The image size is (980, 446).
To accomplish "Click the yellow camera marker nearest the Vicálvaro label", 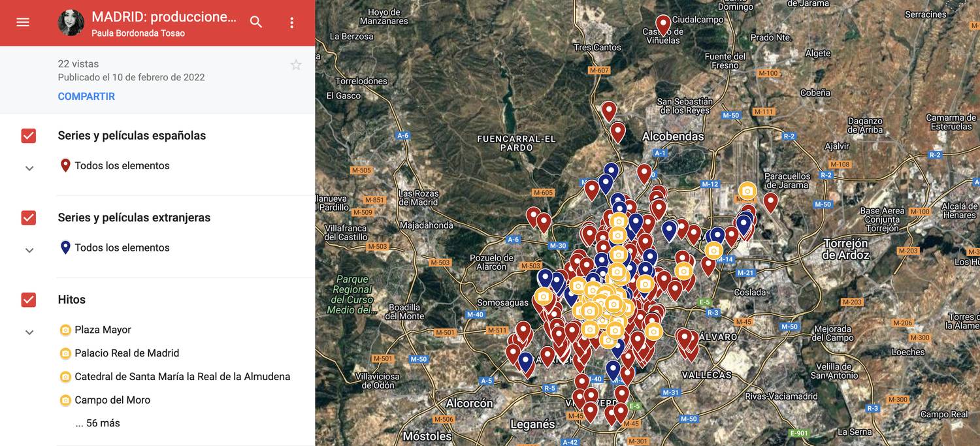I will [653, 332].
